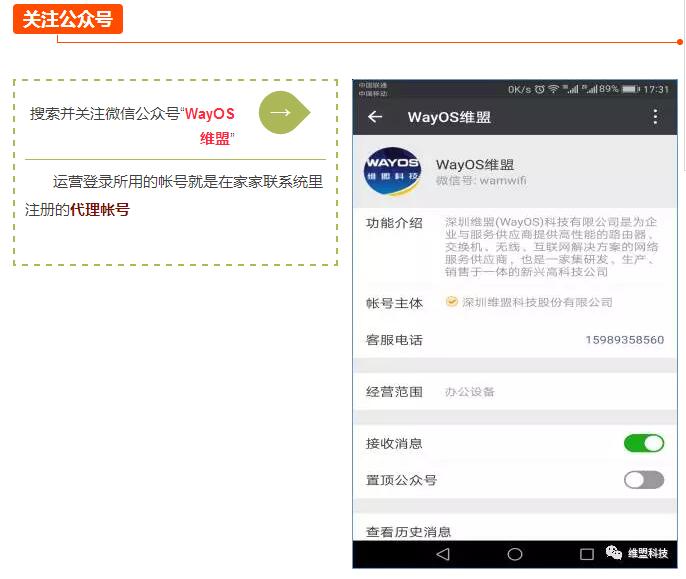The width and height of the screenshot is (686, 579).
Task: Enable the 置顶公众号 switch
Action: pyautogui.click(x=644, y=480)
